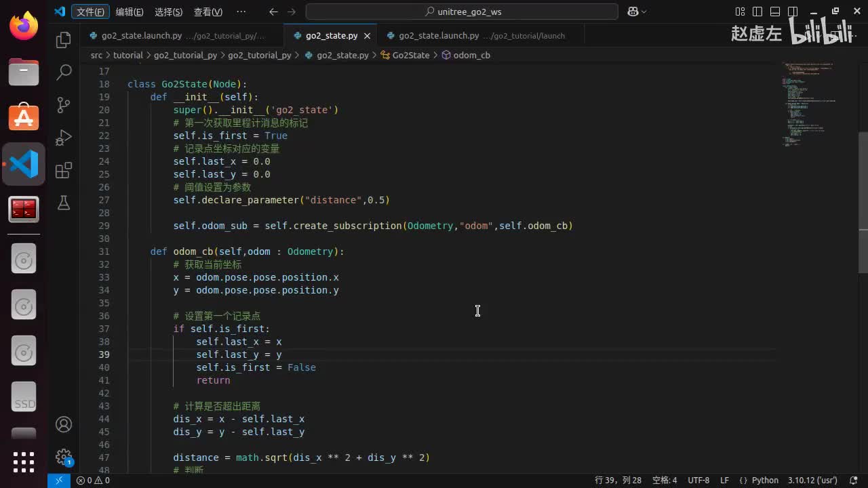Open the terminal app from the dock
This screenshot has height=488, width=868.
[x=24, y=210]
